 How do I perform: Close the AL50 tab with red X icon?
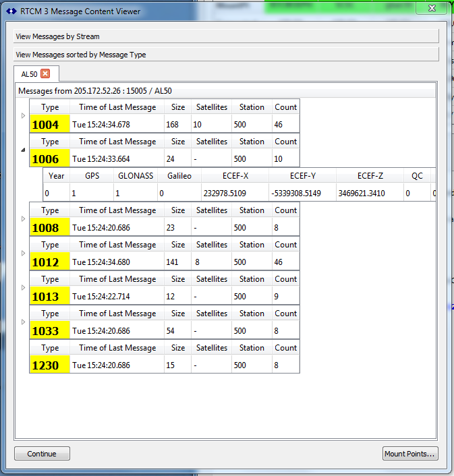(45, 73)
